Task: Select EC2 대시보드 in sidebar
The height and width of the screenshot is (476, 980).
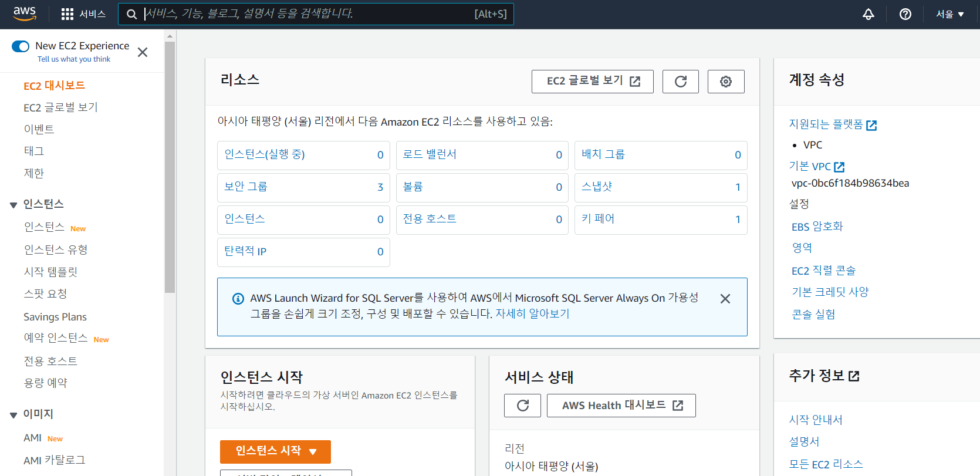Action: pyautogui.click(x=54, y=86)
